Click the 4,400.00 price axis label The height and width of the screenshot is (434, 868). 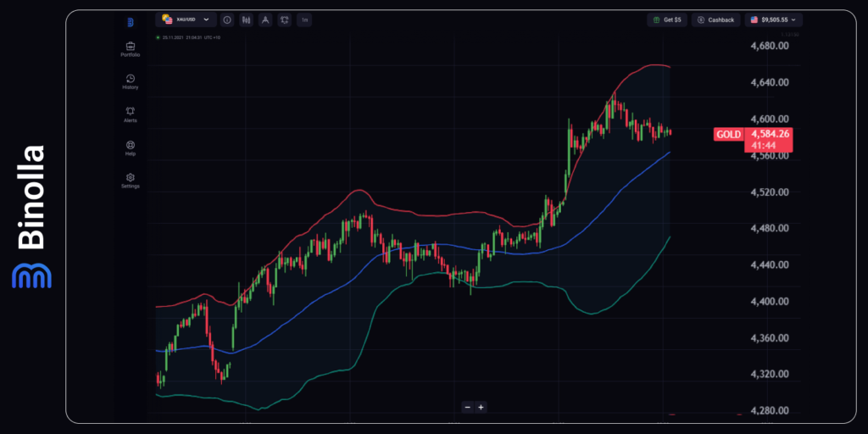click(x=768, y=302)
